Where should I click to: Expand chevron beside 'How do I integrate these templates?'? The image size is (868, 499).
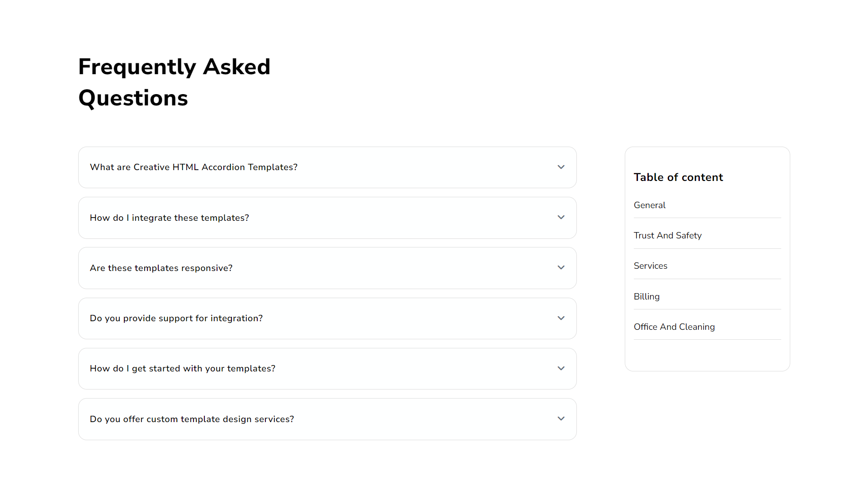561,217
